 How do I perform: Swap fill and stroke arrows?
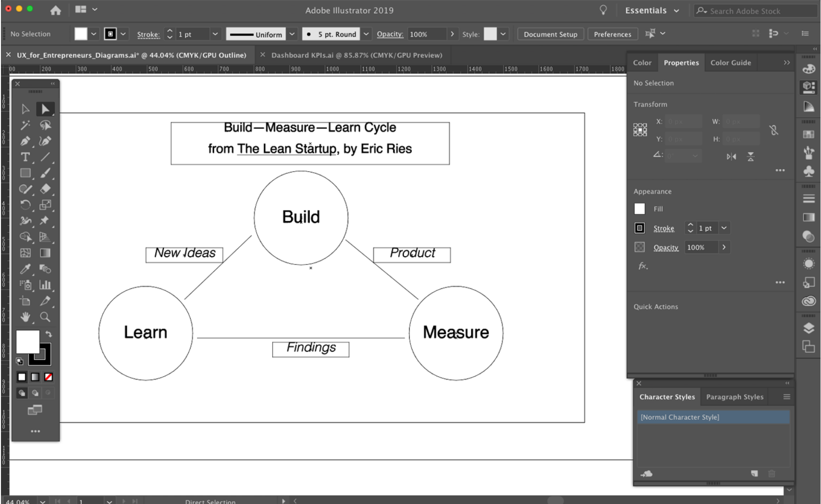point(48,334)
